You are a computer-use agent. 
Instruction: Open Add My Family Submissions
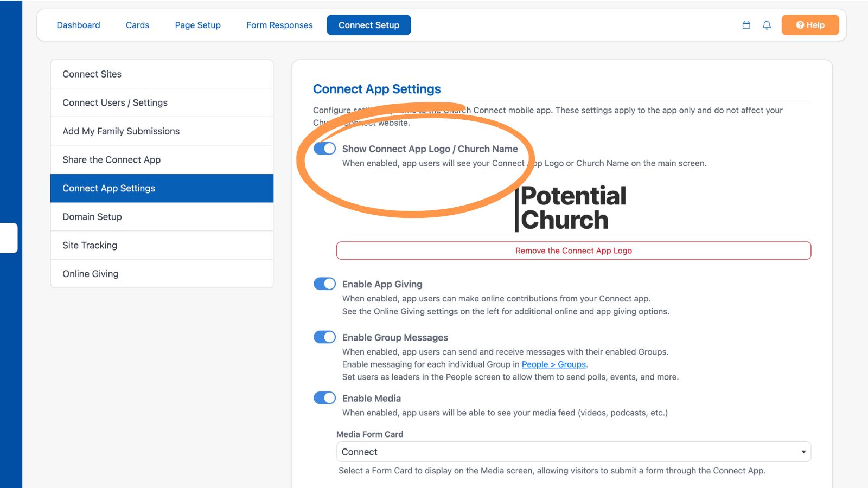[x=162, y=131]
